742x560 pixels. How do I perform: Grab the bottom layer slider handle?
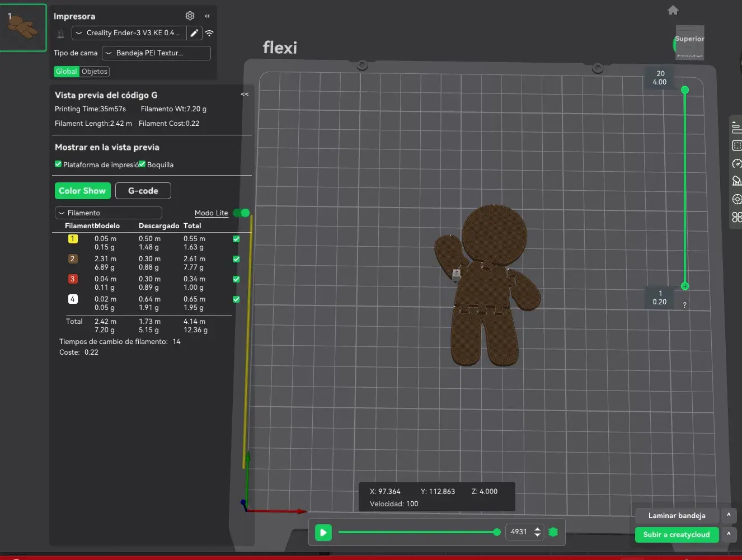pos(685,286)
